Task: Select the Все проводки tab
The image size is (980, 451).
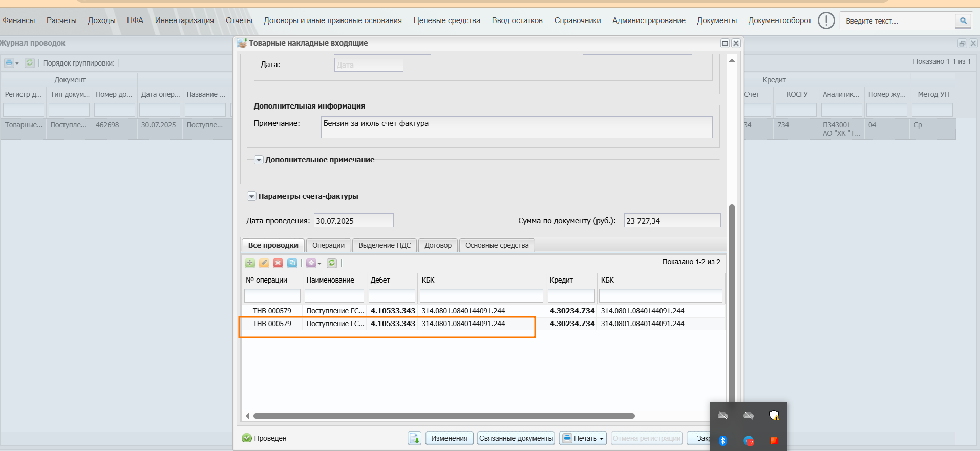Action: pyautogui.click(x=273, y=245)
